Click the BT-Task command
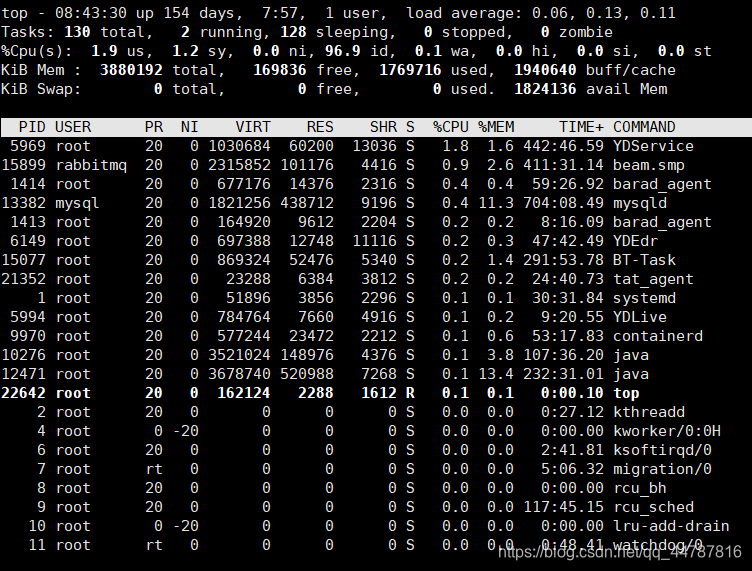 644,260
